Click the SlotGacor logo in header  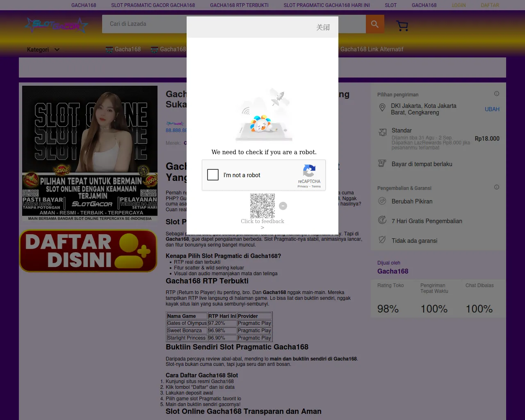[56, 25]
